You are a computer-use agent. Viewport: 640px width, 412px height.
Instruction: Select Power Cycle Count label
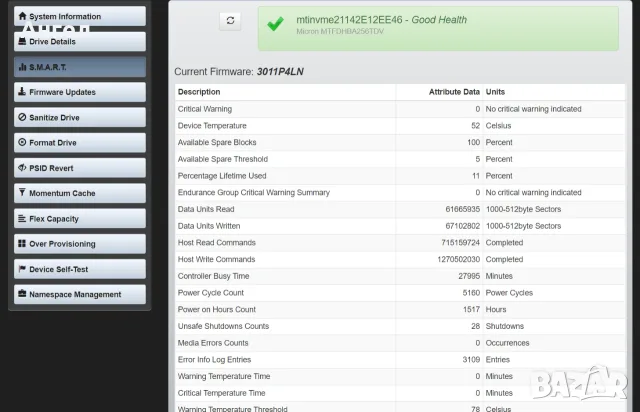[x=211, y=293]
